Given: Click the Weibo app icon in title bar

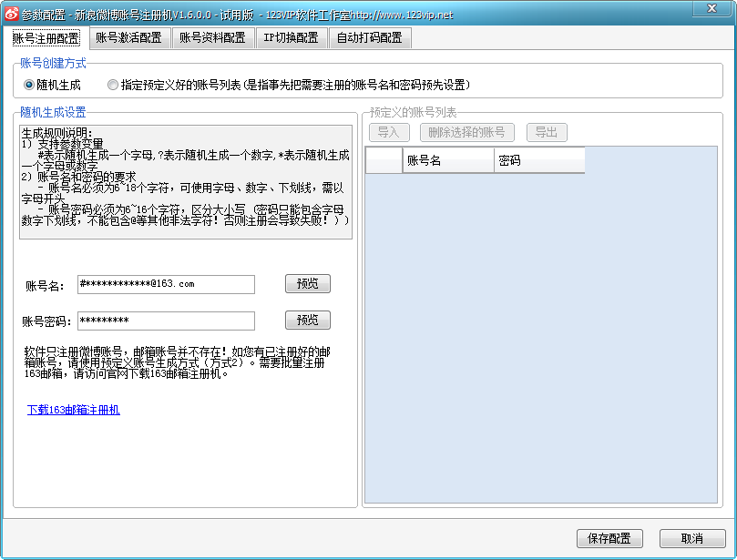Looking at the screenshot, I should tap(11, 14).
